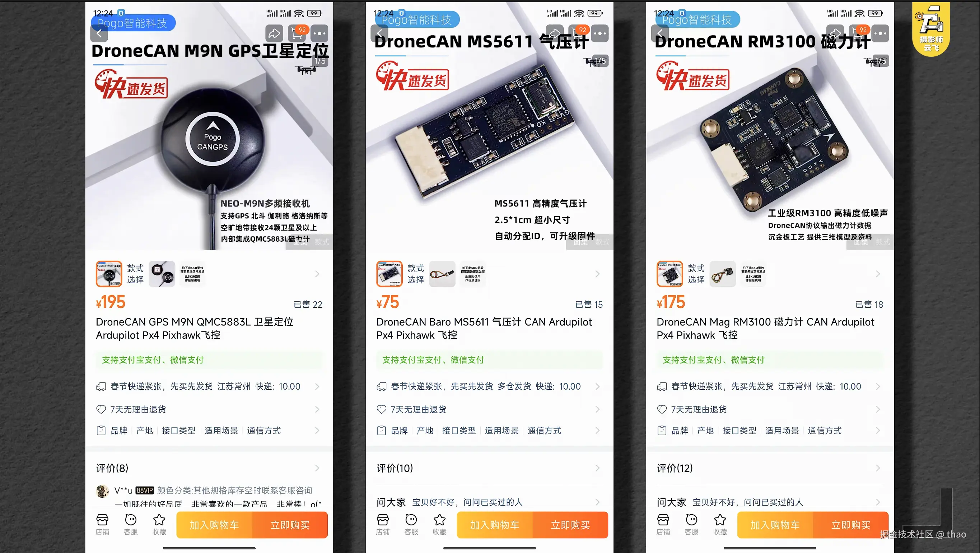Open the three-dots more menu on RM3100 page
The image size is (980, 553).
pos(880,33)
